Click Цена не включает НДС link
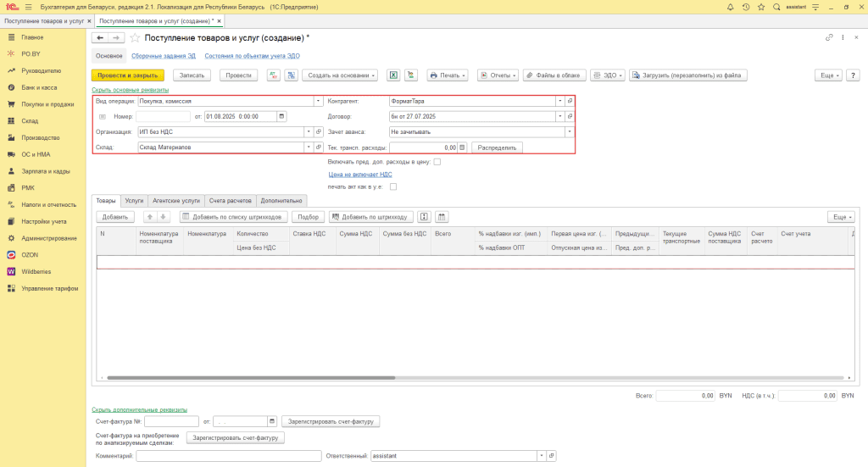868x467 pixels. coord(360,175)
